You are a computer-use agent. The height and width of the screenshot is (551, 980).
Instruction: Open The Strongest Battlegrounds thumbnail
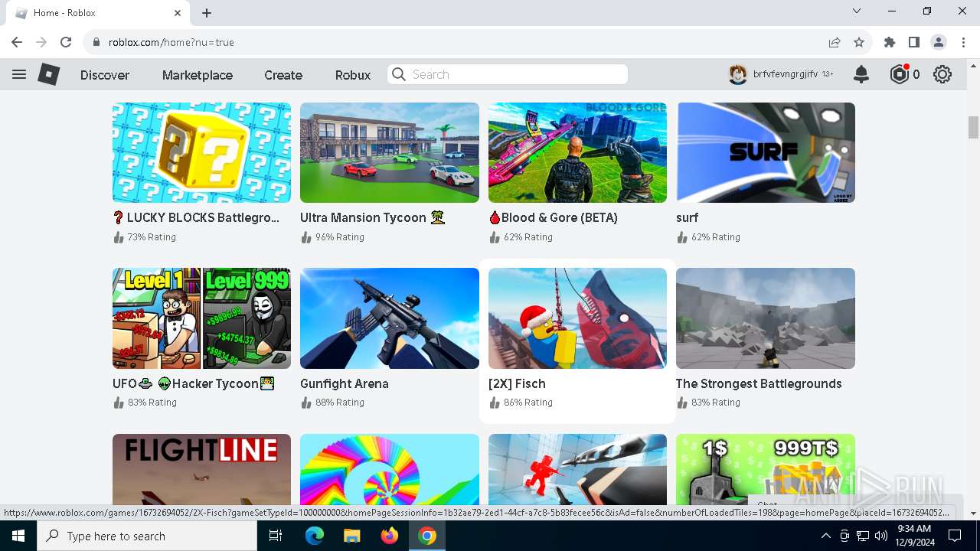pos(766,318)
